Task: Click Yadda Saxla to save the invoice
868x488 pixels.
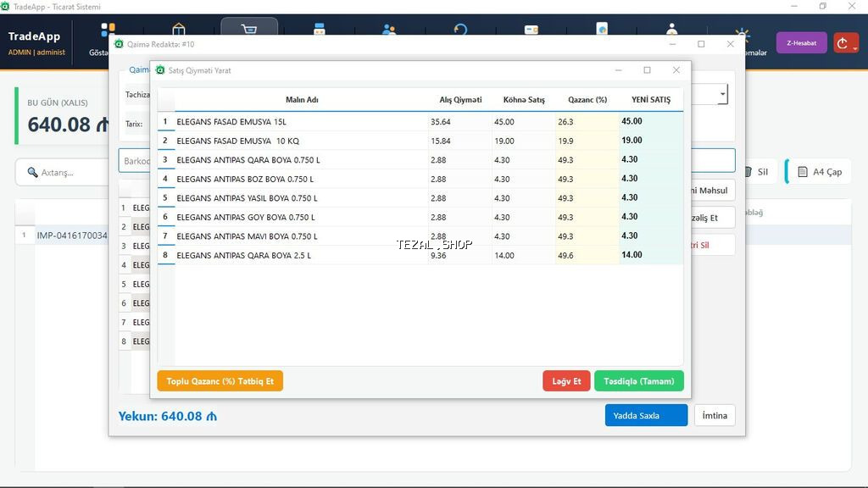Action: point(646,415)
